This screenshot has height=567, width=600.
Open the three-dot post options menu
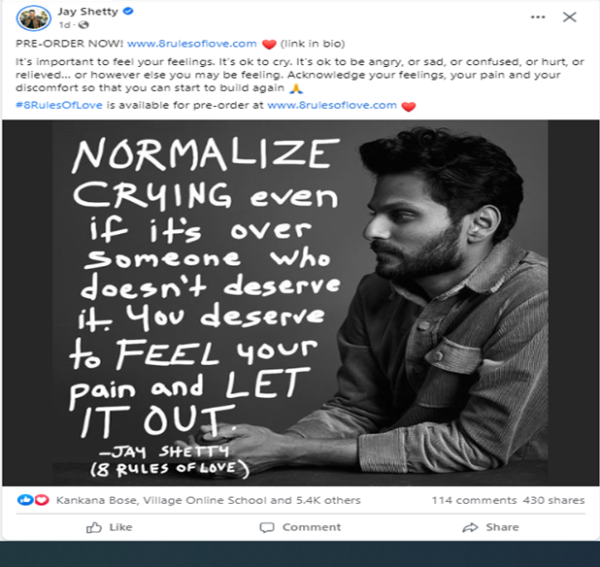tap(538, 17)
